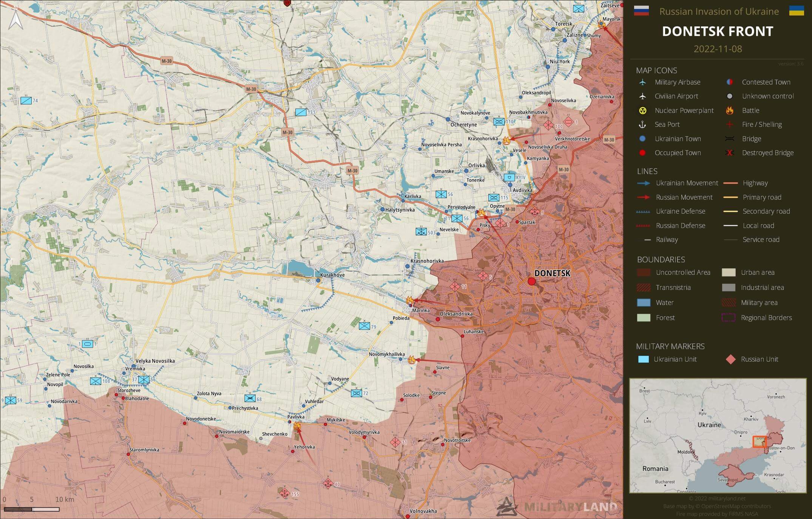The image size is (812, 519).
Task: Click the Ukraine overview inset map
Action: (717, 436)
